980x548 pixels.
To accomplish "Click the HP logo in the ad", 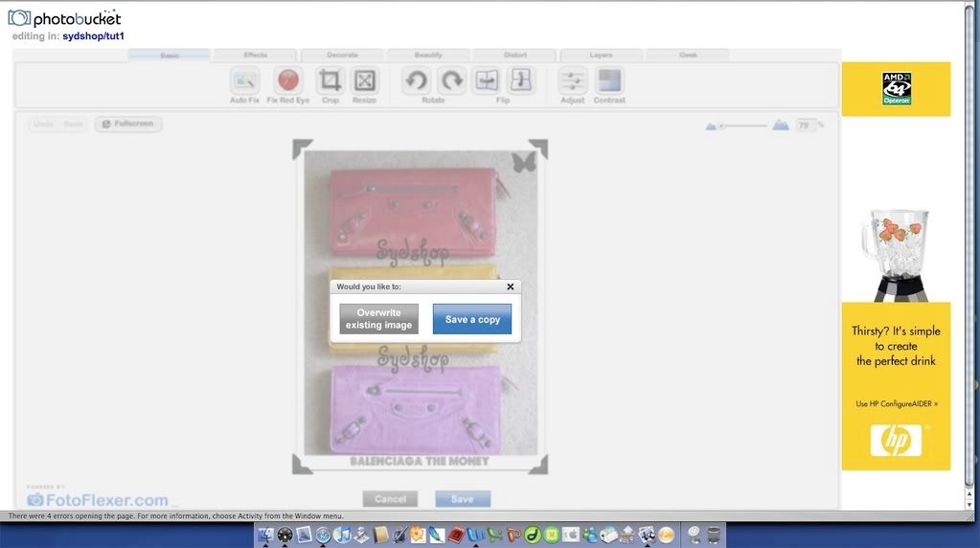I will click(896, 441).
